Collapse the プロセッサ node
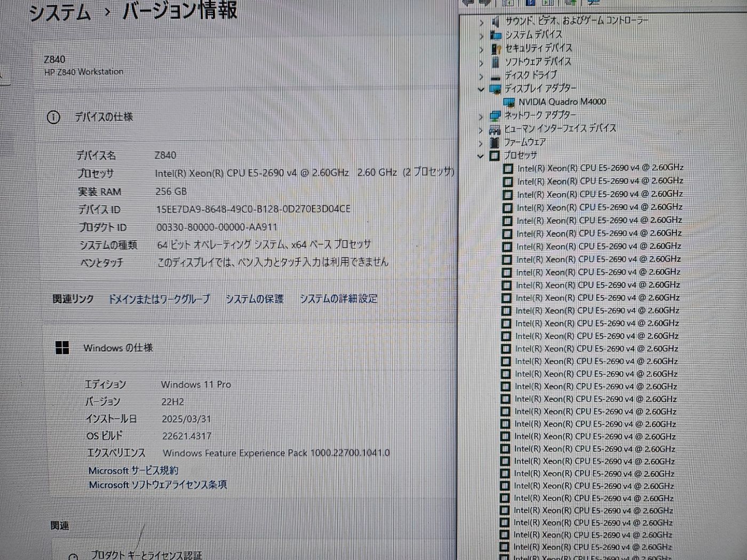The image size is (747, 560). [480, 156]
